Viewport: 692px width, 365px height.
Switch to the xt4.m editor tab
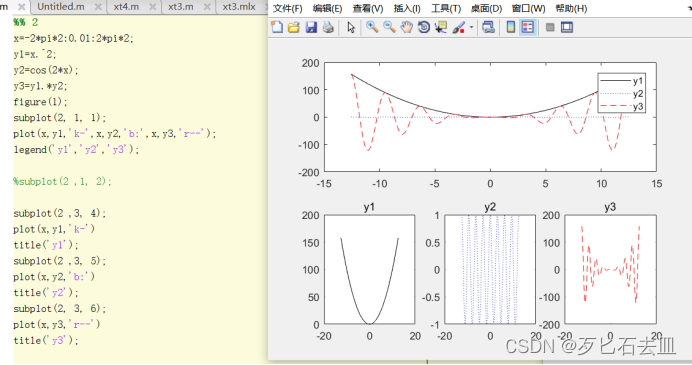126,7
